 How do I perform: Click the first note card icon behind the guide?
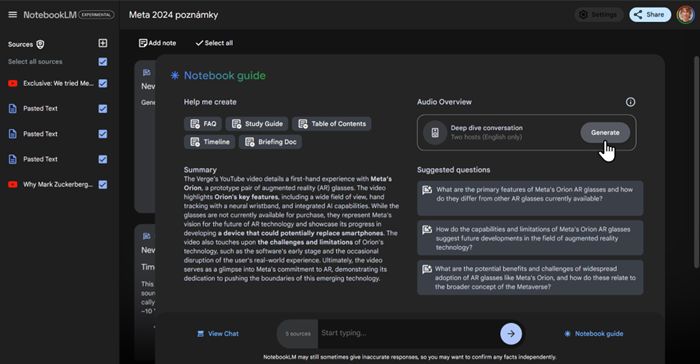click(x=146, y=72)
